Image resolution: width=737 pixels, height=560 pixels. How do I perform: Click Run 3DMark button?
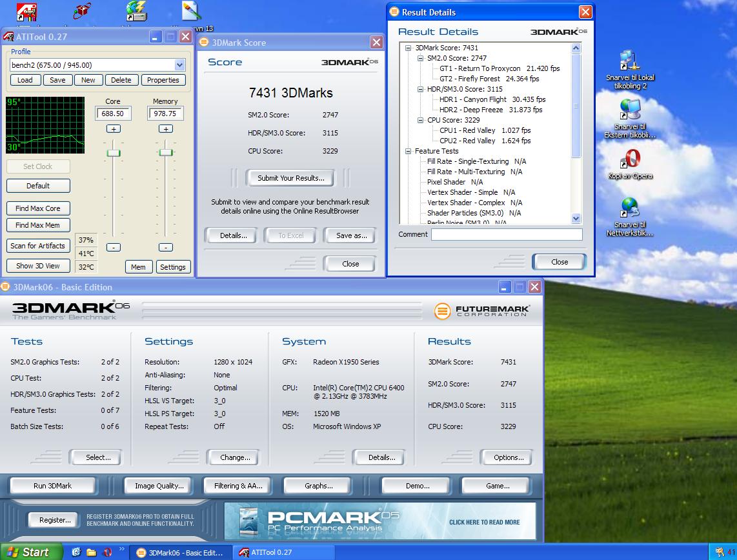53,486
